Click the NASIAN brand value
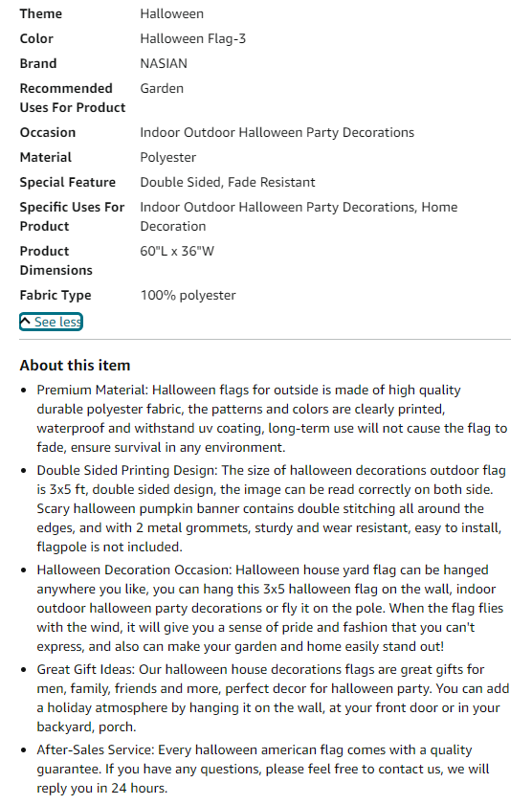532x805 pixels. coord(164,63)
